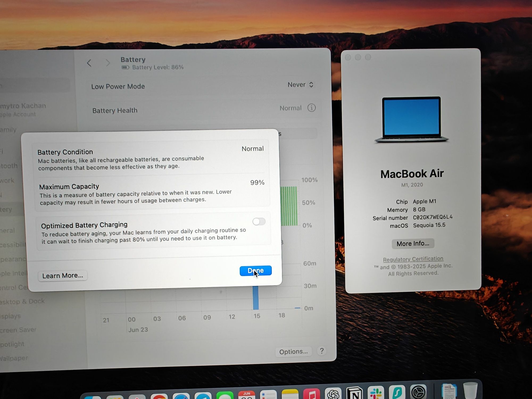Viewport: 532px width, 399px height.
Task: Close the About This Mac window
Action: click(348, 57)
